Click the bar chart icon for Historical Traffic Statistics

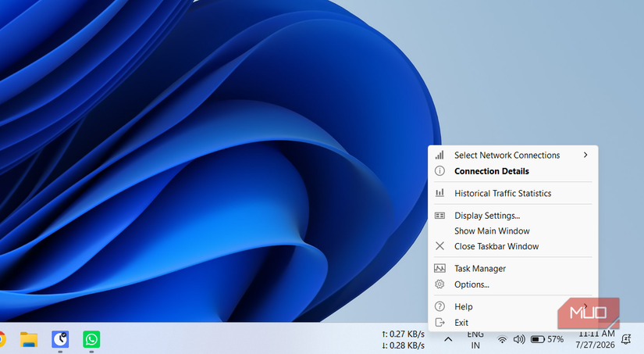click(x=439, y=192)
